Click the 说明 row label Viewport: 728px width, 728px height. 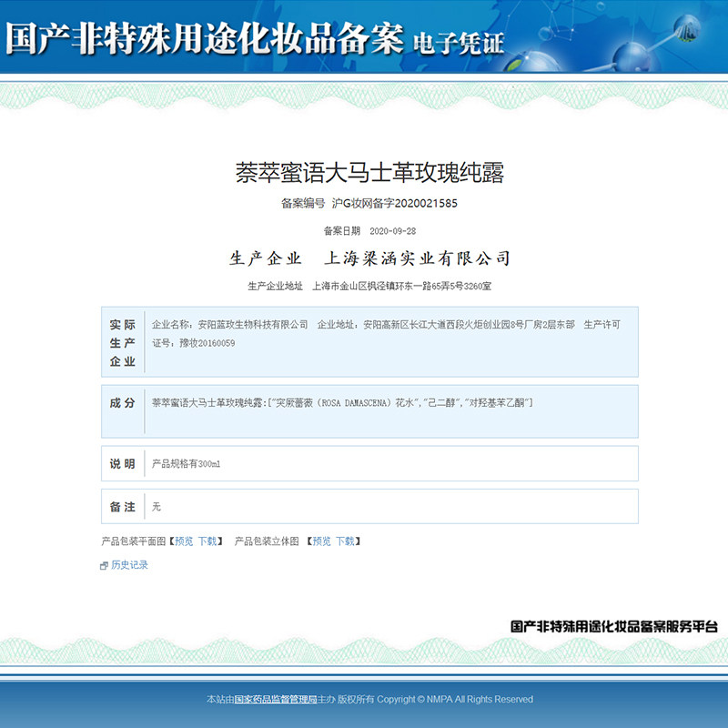click(123, 464)
